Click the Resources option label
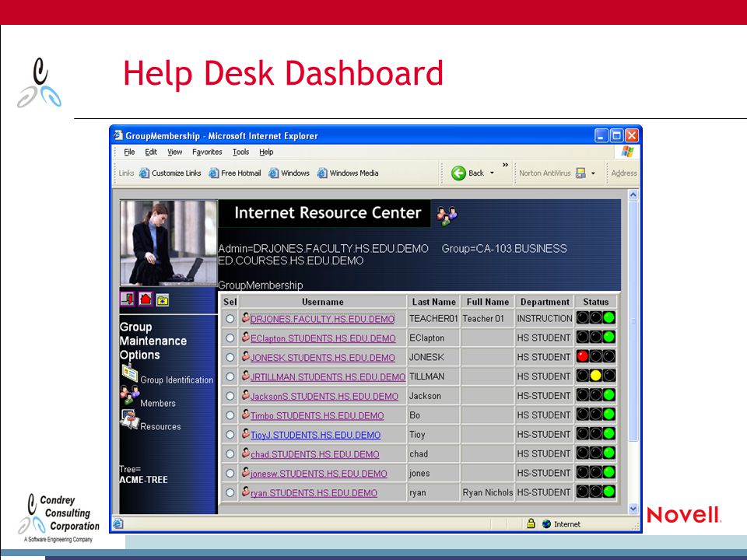The height and width of the screenshot is (560, 747). 160,427
